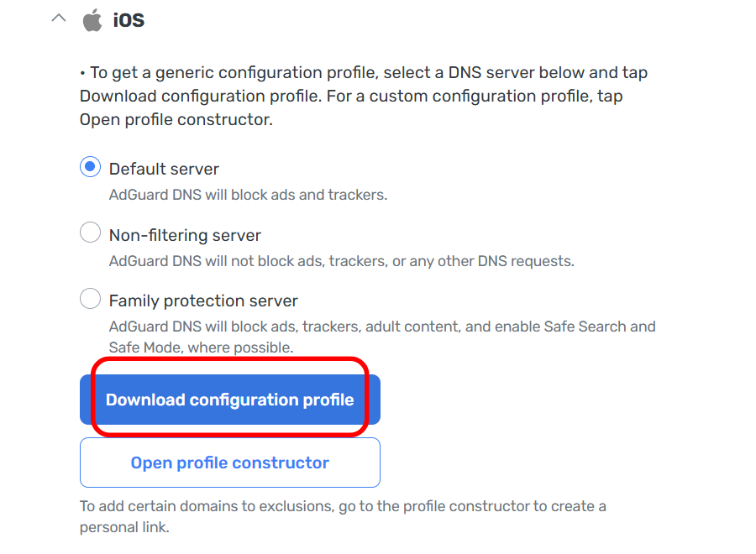Click the Apple logo icon
756x554 pixels.
tap(92, 20)
